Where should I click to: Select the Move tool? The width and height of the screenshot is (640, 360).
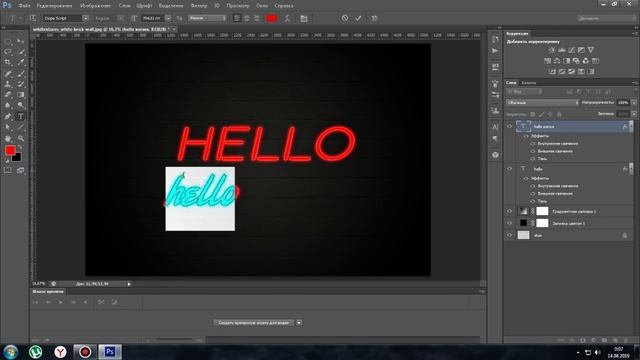(x=20, y=41)
